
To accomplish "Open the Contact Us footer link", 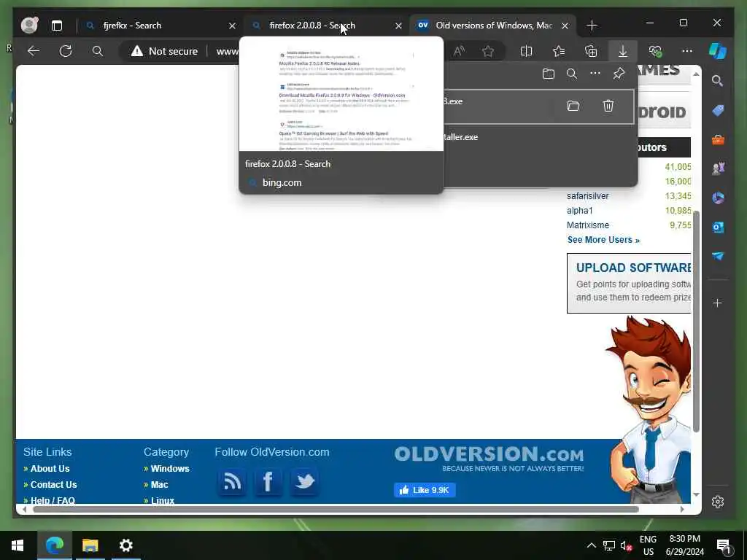I will 53,484.
